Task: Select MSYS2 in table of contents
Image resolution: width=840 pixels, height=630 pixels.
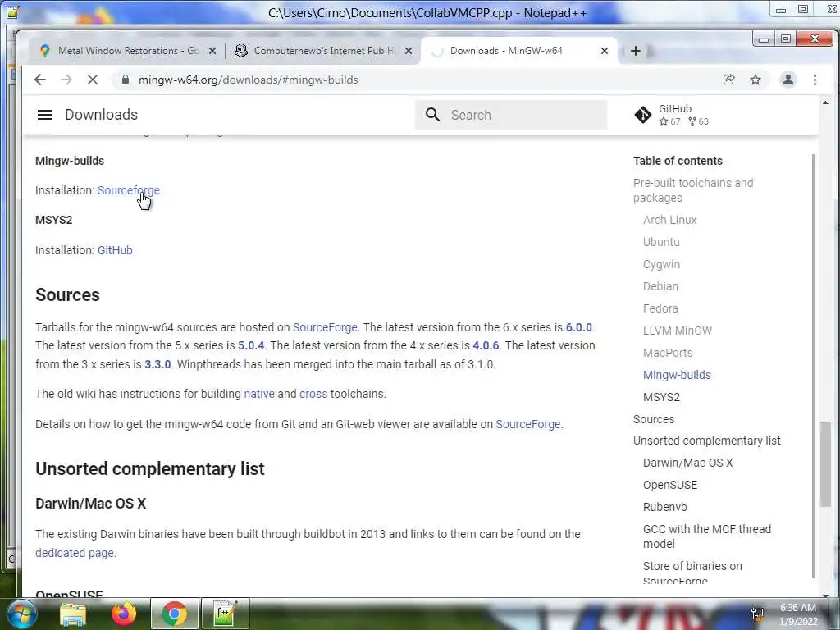Action: (x=661, y=397)
